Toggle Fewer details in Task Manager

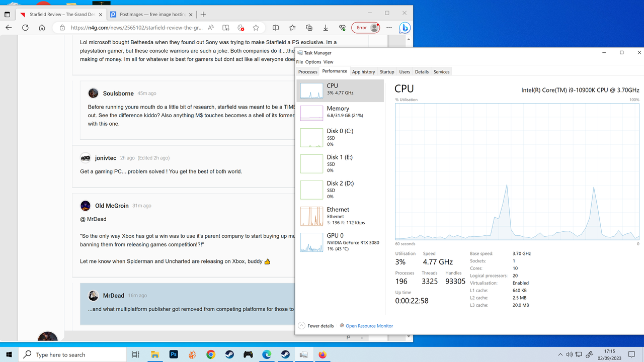(316, 326)
